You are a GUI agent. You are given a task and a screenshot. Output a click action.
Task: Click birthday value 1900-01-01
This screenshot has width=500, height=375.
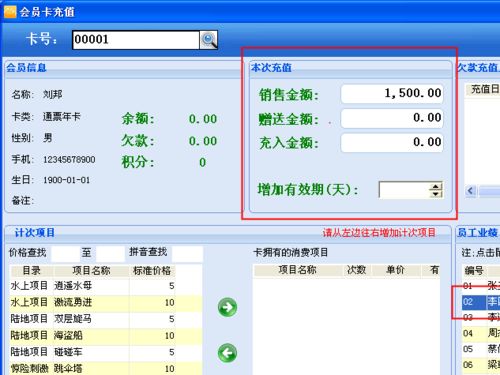coord(67,180)
